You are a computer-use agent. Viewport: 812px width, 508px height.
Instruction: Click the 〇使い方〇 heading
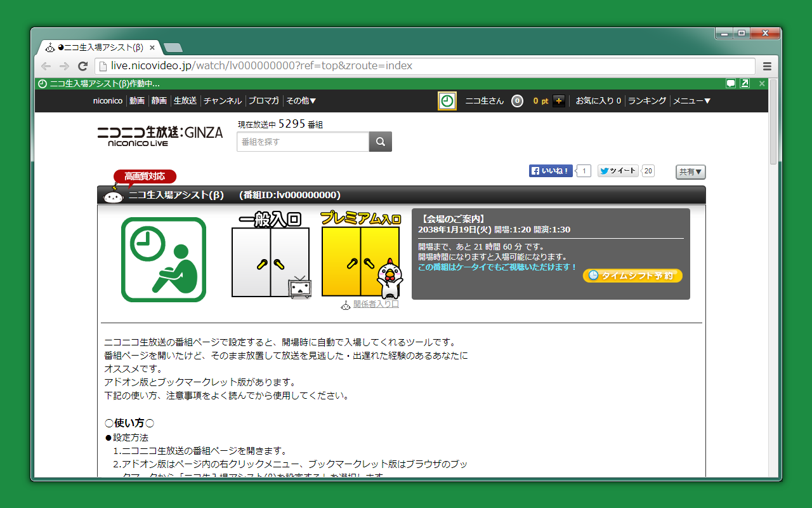point(129,423)
